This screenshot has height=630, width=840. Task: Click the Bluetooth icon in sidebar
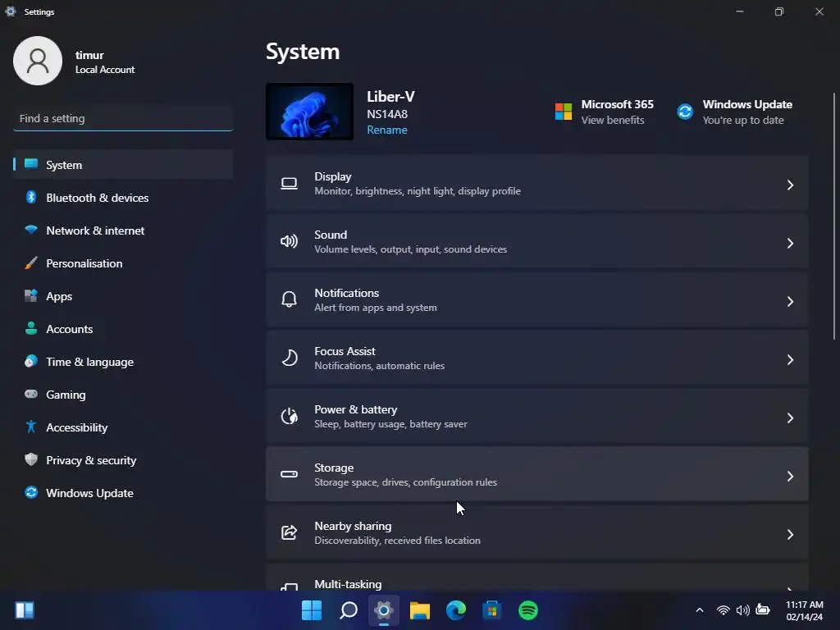click(x=31, y=197)
